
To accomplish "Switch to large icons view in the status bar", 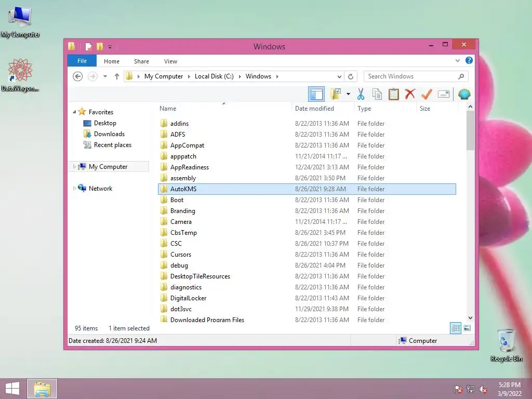I will click(x=467, y=328).
